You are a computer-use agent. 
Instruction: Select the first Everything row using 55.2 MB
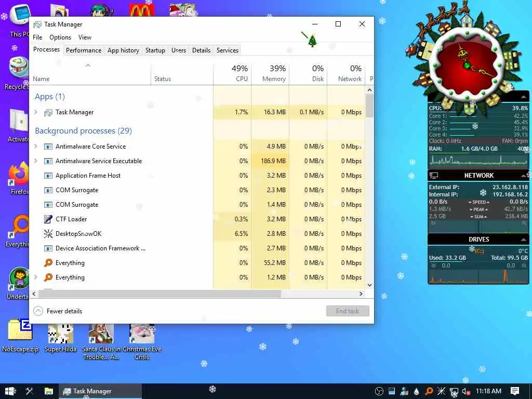[197, 263]
